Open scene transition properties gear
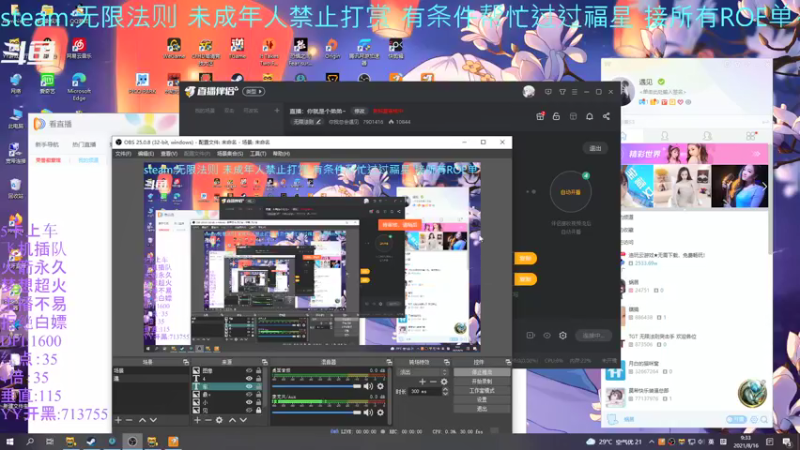The image size is (800, 450). pos(444,382)
